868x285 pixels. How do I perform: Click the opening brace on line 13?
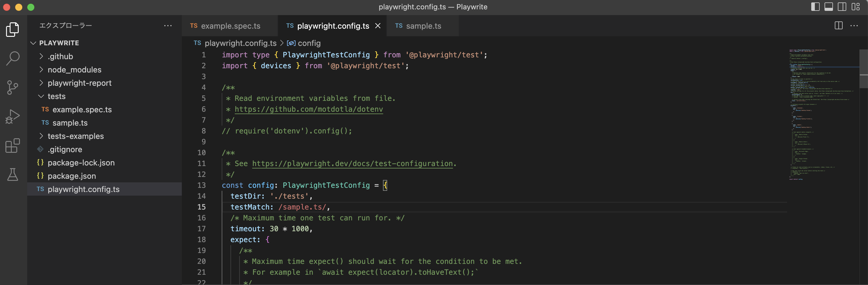click(x=385, y=185)
